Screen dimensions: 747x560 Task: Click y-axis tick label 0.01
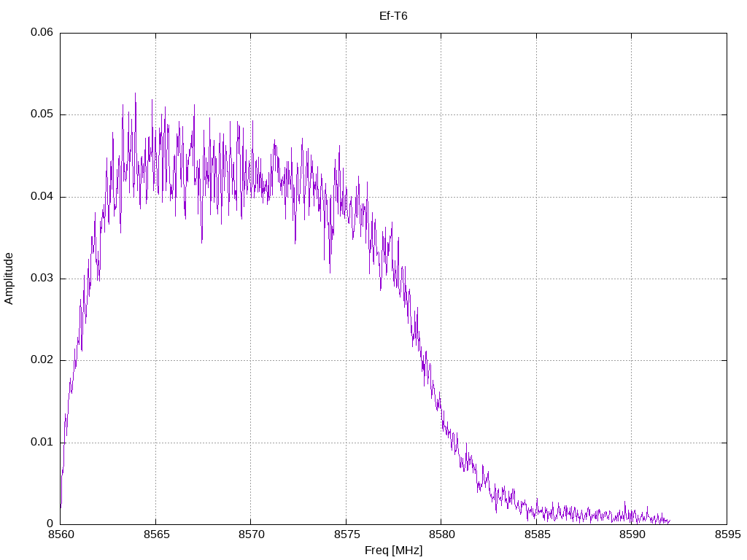42,443
